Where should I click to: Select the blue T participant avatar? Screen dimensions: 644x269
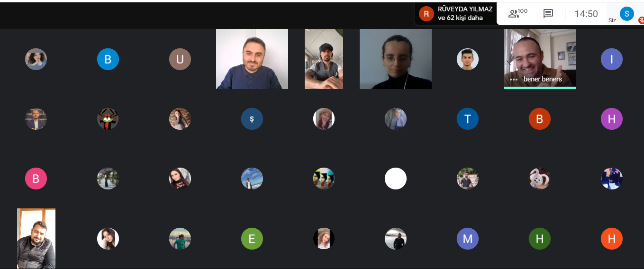tap(468, 119)
